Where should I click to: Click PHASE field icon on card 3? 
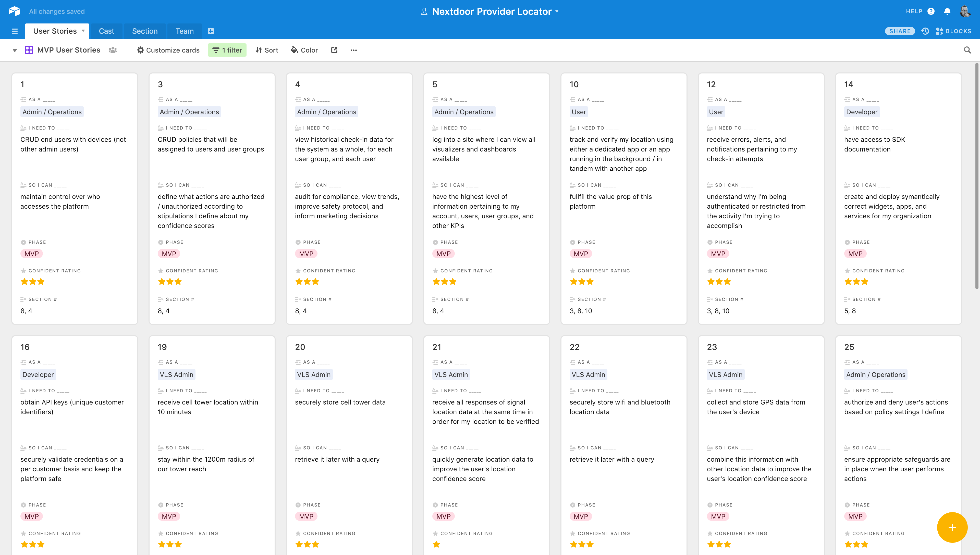161,242
